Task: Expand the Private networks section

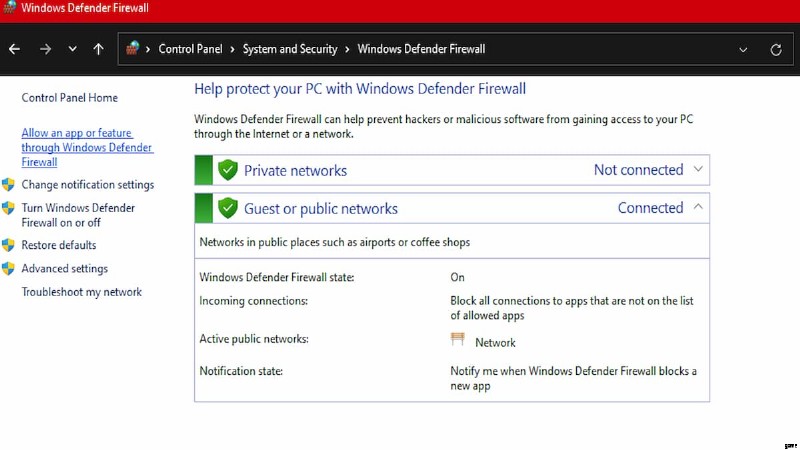Action: (x=698, y=169)
